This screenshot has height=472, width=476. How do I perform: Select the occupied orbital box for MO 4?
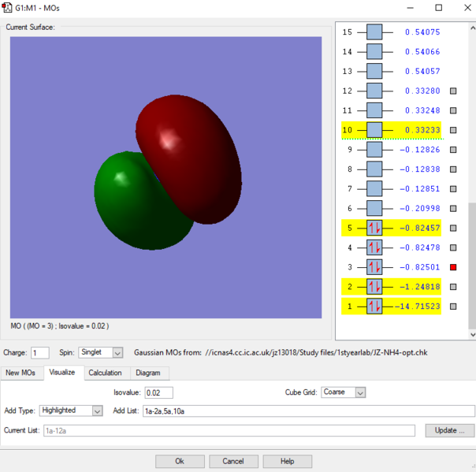(374, 247)
